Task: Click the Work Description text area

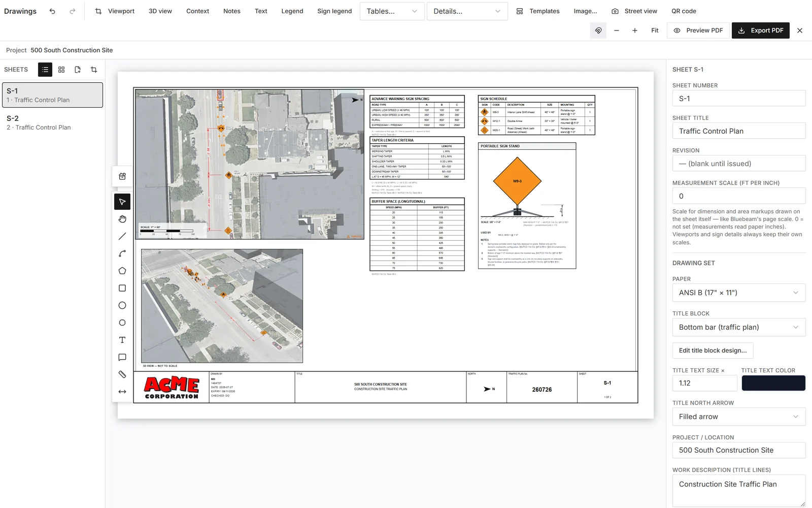Action: coord(739,491)
